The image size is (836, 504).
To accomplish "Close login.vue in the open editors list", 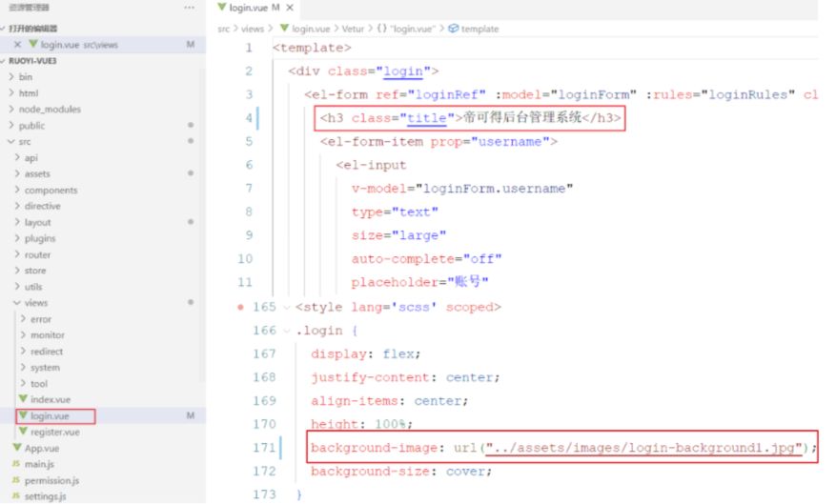I will [x=17, y=45].
